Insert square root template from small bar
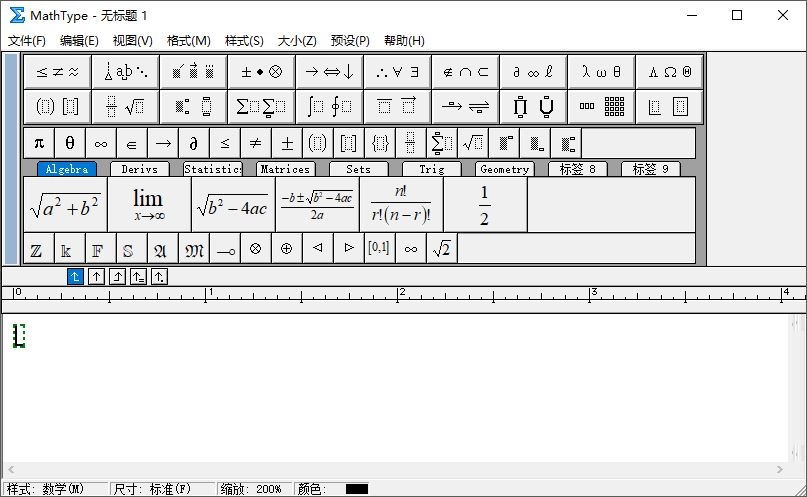This screenshot has height=497, width=807. (x=473, y=143)
